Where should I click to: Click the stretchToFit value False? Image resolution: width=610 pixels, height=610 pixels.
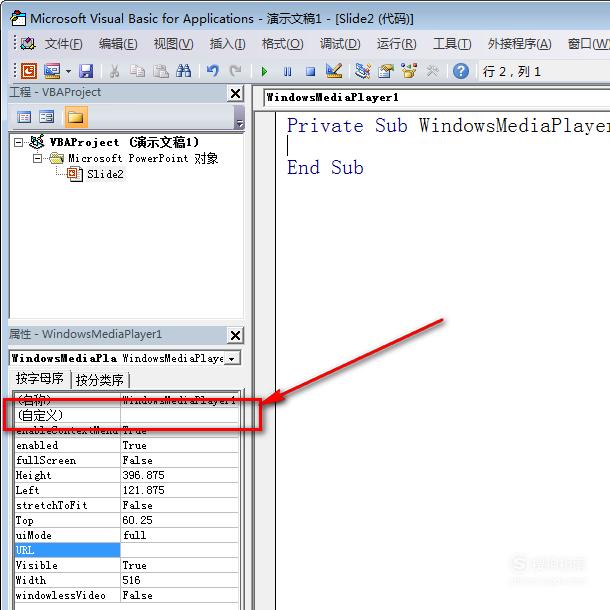tap(179, 505)
